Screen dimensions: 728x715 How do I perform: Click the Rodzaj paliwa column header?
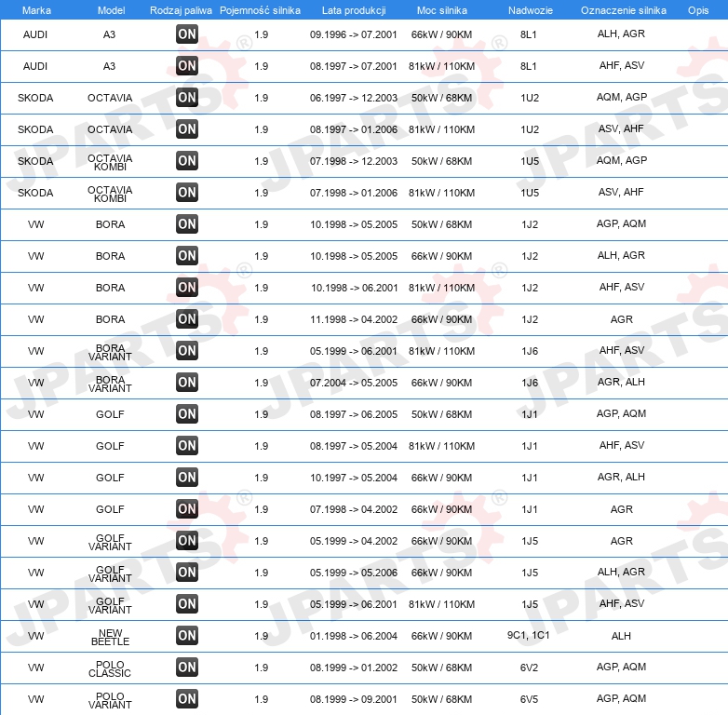(x=181, y=10)
